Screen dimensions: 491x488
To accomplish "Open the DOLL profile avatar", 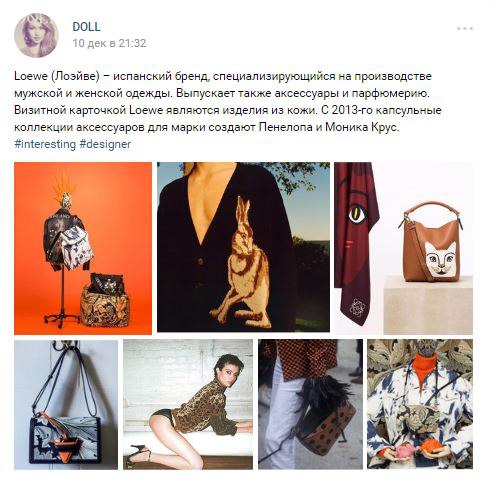I will click(x=36, y=35).
